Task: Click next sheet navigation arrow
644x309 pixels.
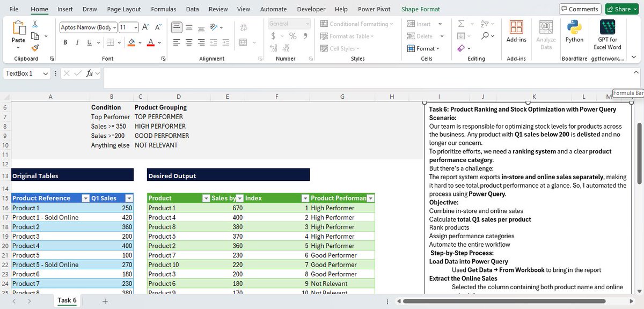Action: (29, 301)
